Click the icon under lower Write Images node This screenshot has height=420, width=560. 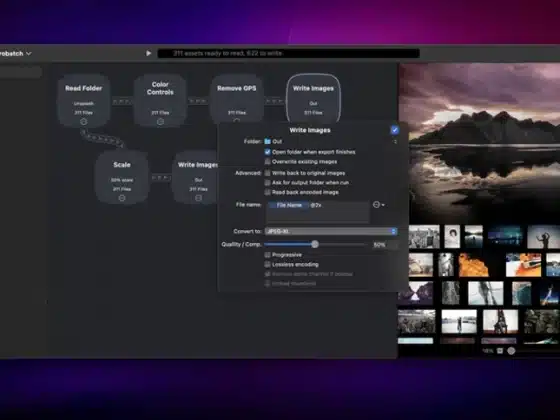coord(199,198)
